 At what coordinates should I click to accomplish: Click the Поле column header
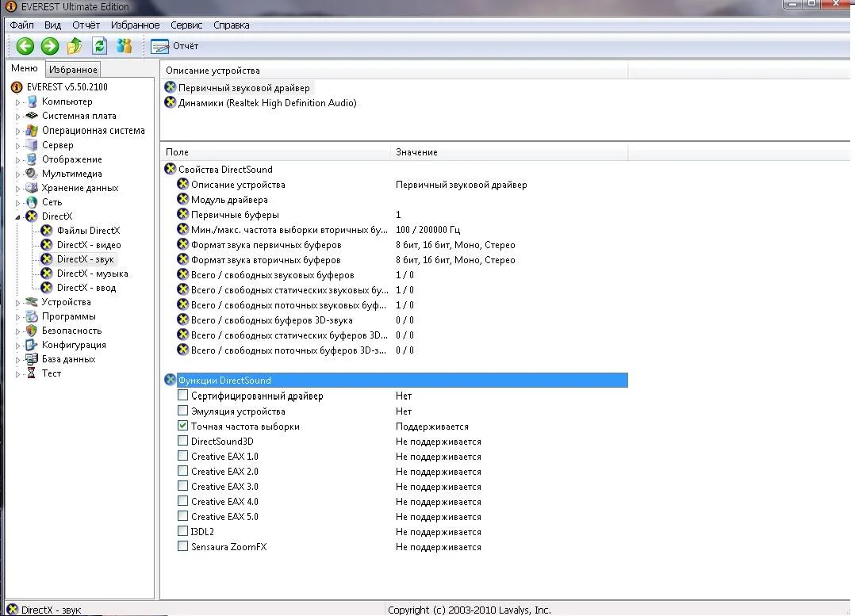[276, 152]
